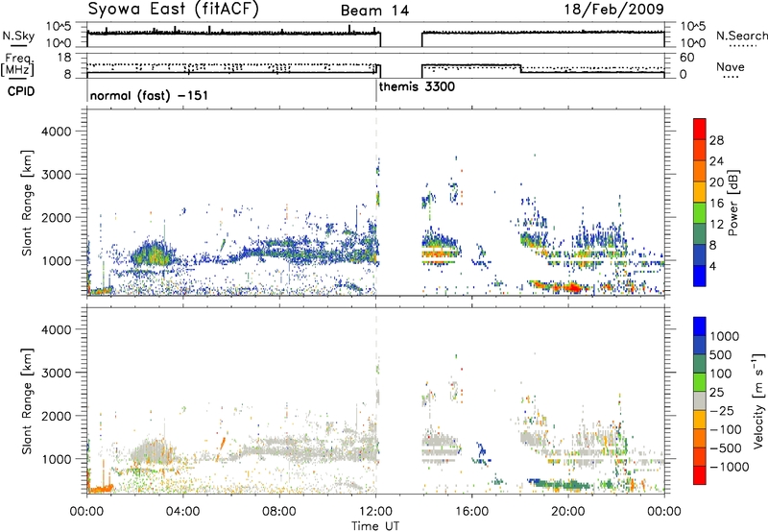Click the '20:00' time axis label
The height and width of the screenshot is (532, 768).
(567, 512)
